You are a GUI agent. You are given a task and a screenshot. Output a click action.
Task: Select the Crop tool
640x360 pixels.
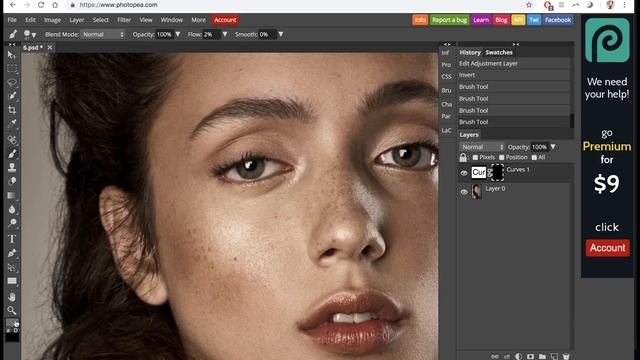point(12,110)
